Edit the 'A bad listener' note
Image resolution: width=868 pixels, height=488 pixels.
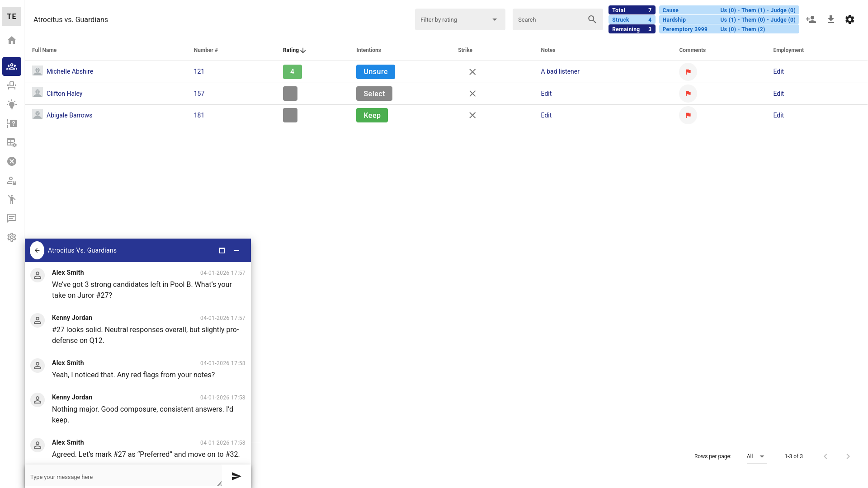560,71
